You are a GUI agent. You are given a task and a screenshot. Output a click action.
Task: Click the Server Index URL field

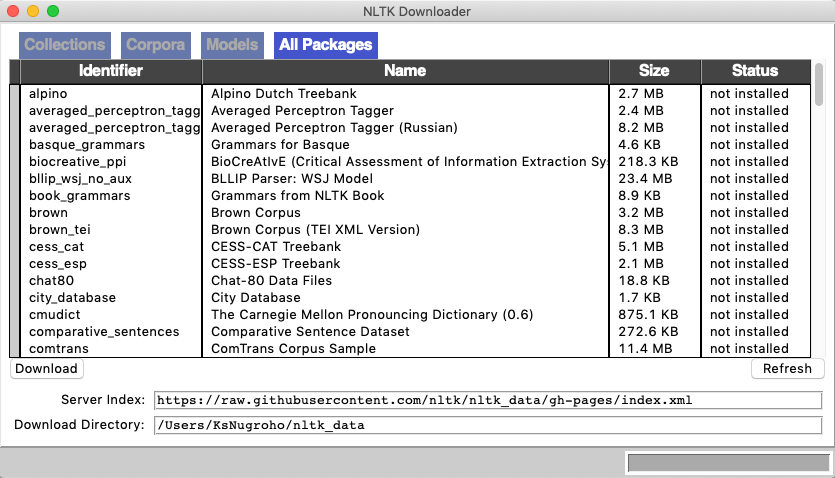[x=488, y=400]
